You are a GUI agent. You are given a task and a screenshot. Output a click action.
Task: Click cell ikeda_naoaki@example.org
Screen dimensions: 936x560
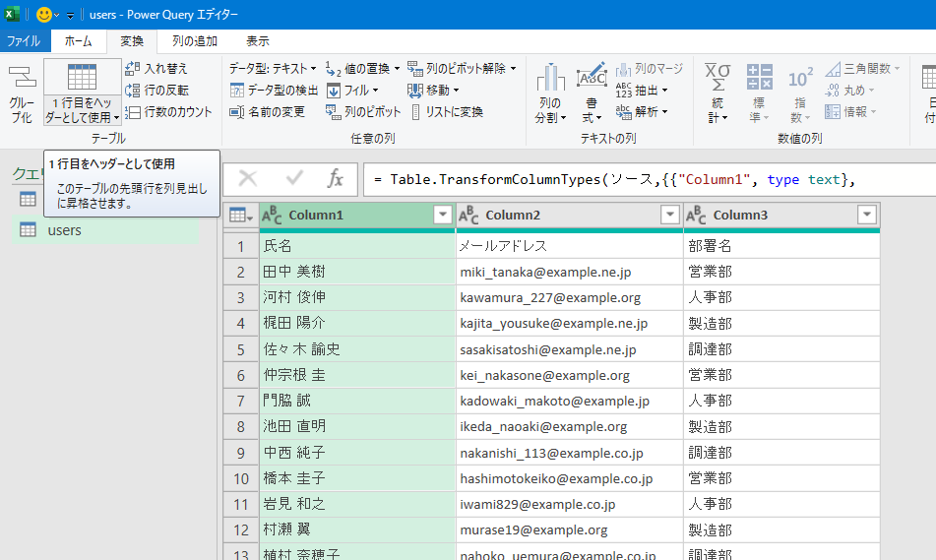pyautogui.click(x=569, y=427)
